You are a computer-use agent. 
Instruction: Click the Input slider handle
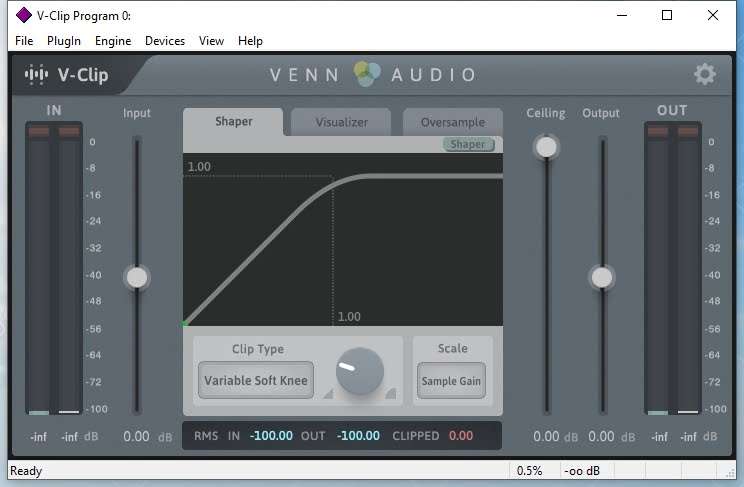137,278
